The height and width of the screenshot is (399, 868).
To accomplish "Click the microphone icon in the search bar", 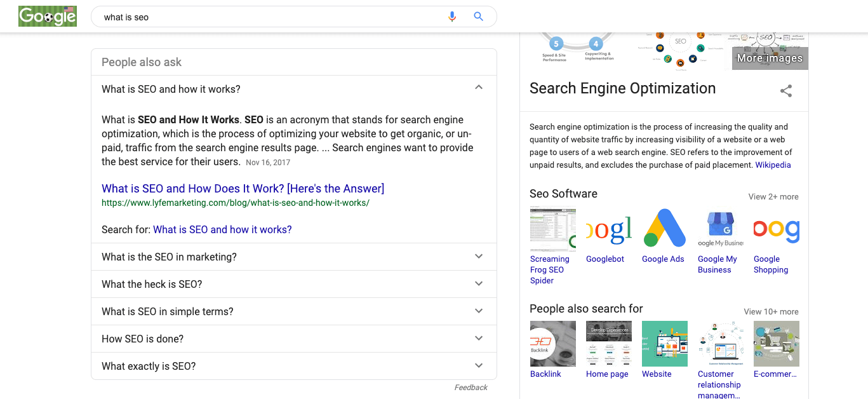I will [452, 17].
